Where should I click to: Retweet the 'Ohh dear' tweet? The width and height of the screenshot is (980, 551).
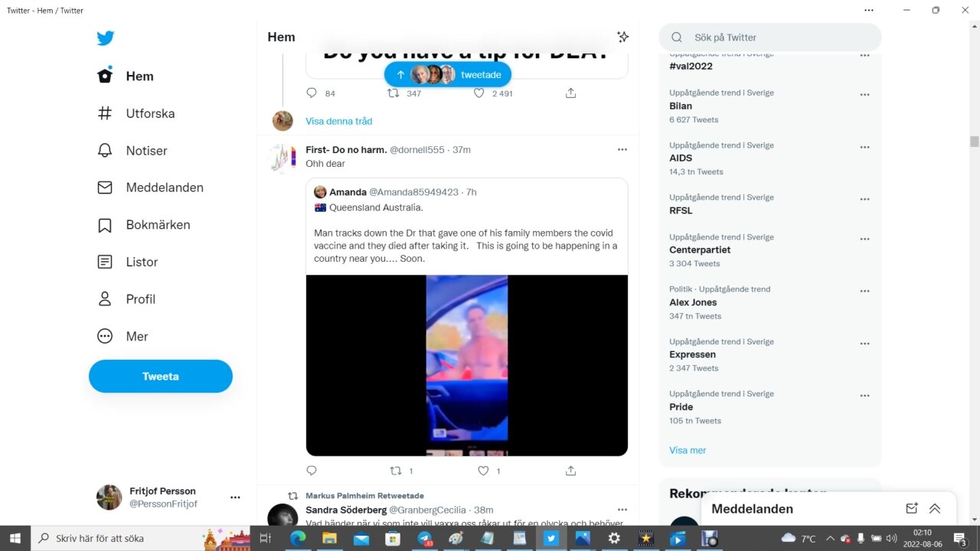coord(396,471)
